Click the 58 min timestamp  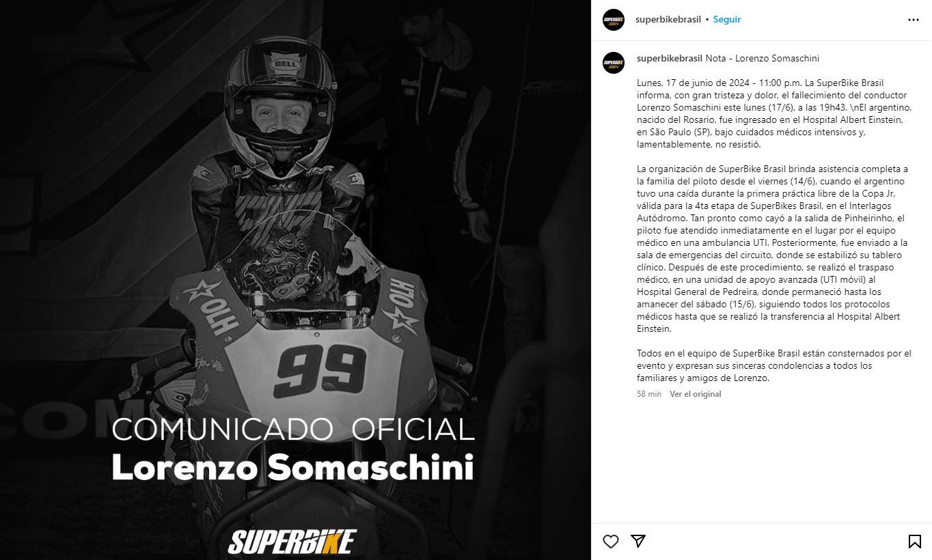[649, 394]
